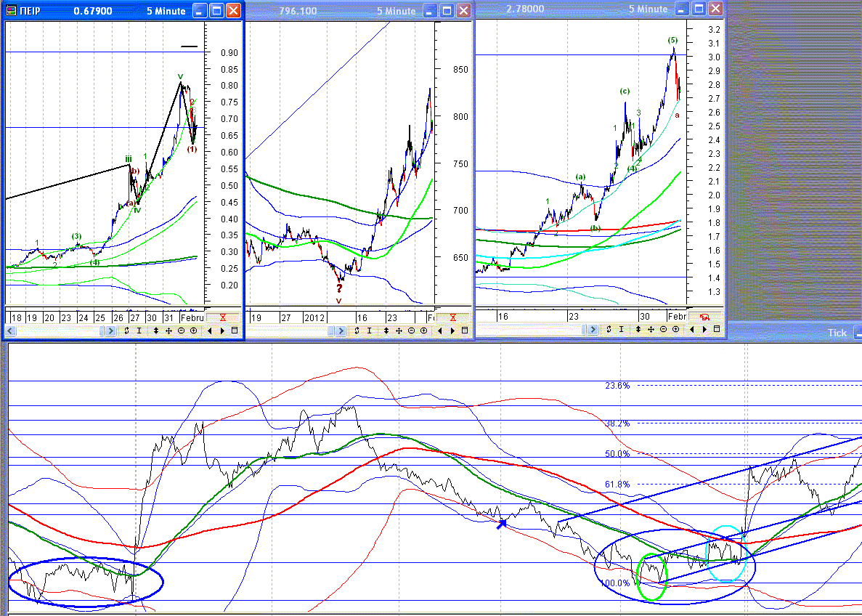Viewport: 862px width, 616px height.
Task: Select the four-way pan tool in ΠΕΙΡ chart
Action: [168, 331]
